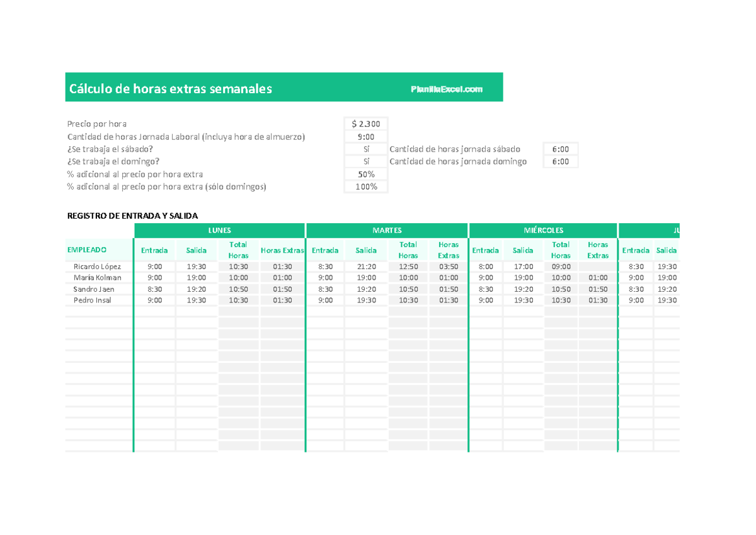Click the 50% hora extra percentage cell
The image size is (756, 535).
point(365,174)
